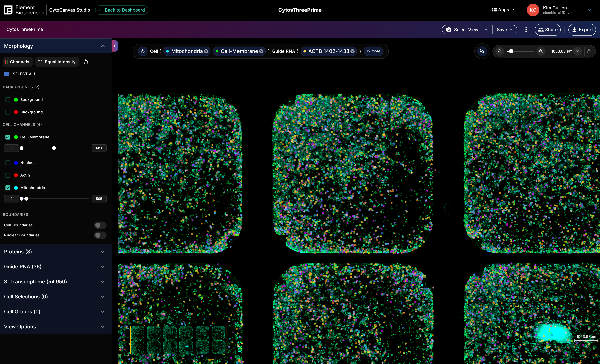Click the Export button
600x364 pixels.
click(x=582, y=30)
